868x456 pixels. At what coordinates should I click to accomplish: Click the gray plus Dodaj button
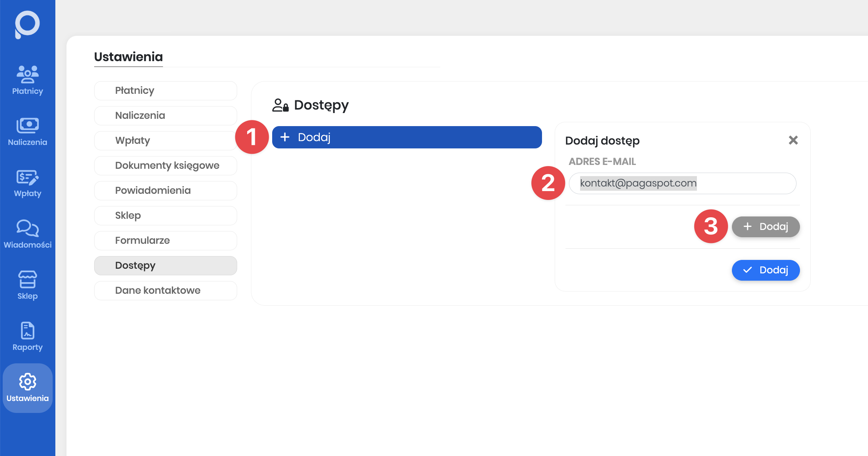click(x=765, y=227)
